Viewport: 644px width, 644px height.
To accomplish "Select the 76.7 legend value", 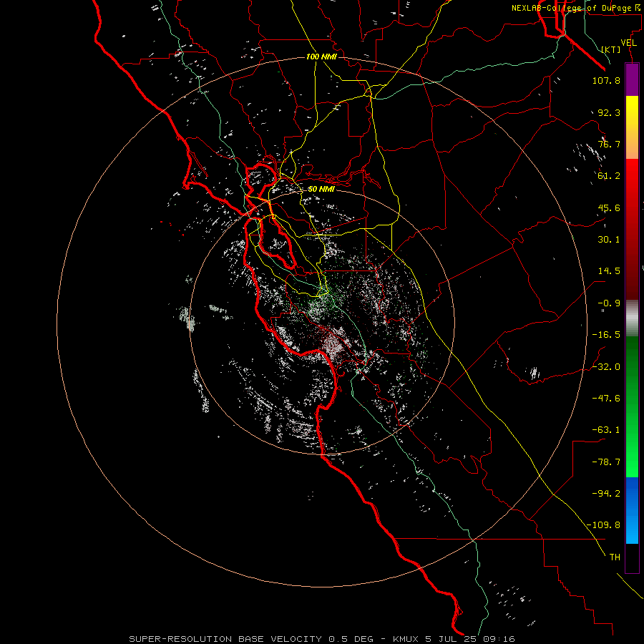I will [609, 144].
